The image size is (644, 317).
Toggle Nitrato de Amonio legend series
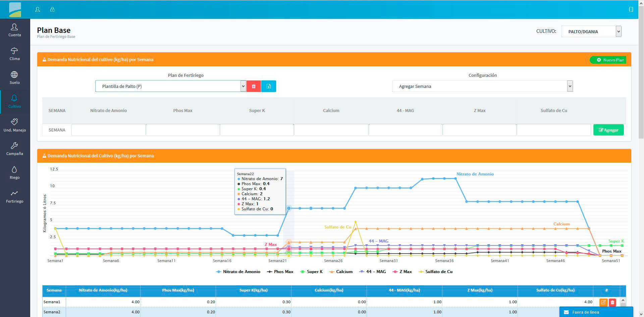click(x=238, y=272)
